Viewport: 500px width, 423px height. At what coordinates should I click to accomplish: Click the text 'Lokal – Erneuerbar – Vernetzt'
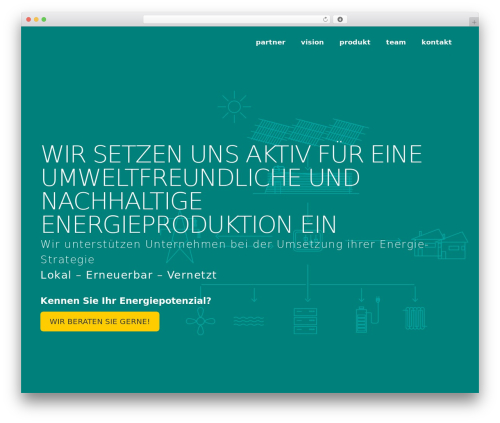tap(128, 275)
